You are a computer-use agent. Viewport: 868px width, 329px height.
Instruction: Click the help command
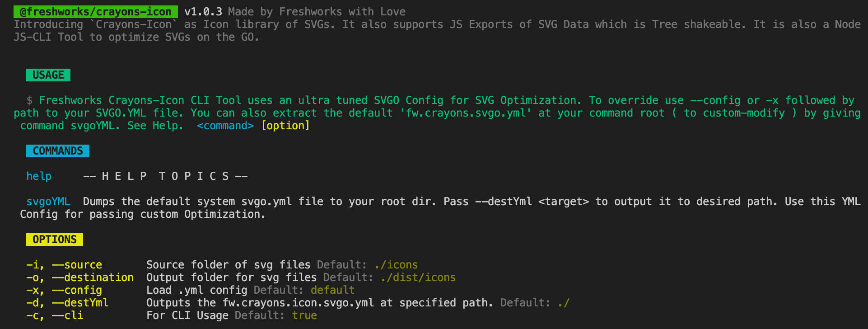tap(39, 176)
